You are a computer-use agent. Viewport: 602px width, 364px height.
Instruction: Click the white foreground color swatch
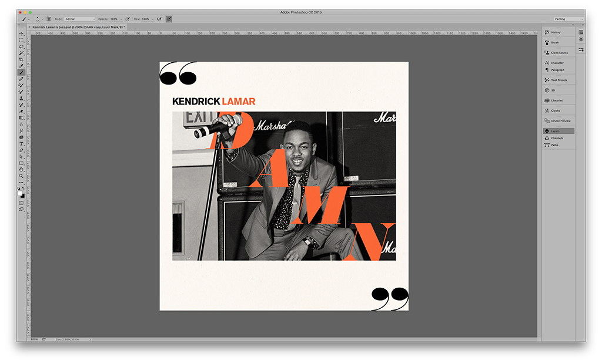[20, 193]
